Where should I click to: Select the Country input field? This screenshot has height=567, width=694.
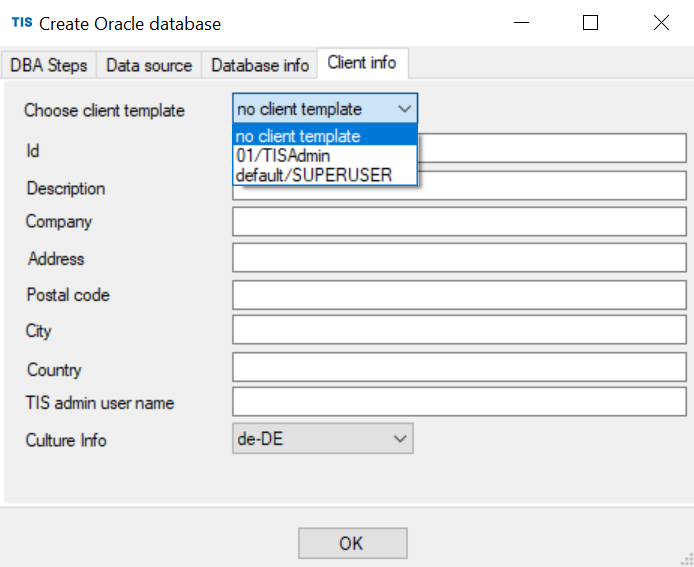(x=459, y=367)
